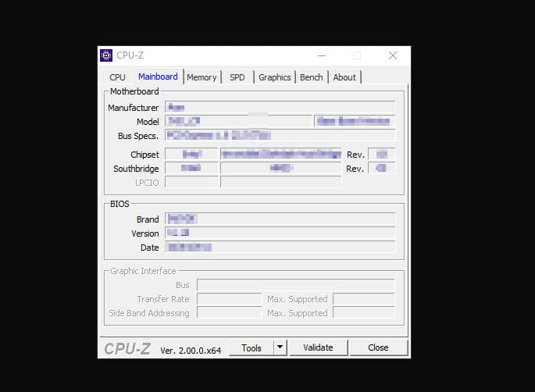The width and height of the screenshot is (535, 392).
Task: Click the 'LPCIO' label
Action: (147, 183)
